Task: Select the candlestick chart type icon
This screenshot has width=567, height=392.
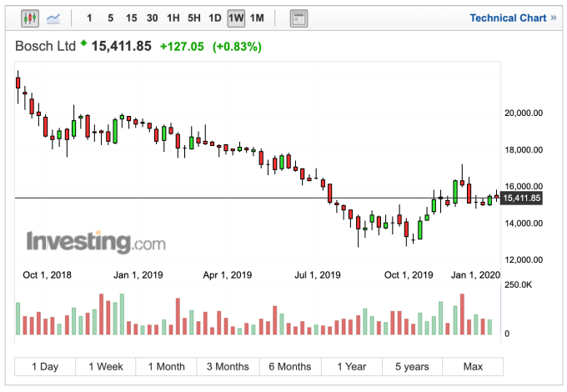Action: pos(30,18)
